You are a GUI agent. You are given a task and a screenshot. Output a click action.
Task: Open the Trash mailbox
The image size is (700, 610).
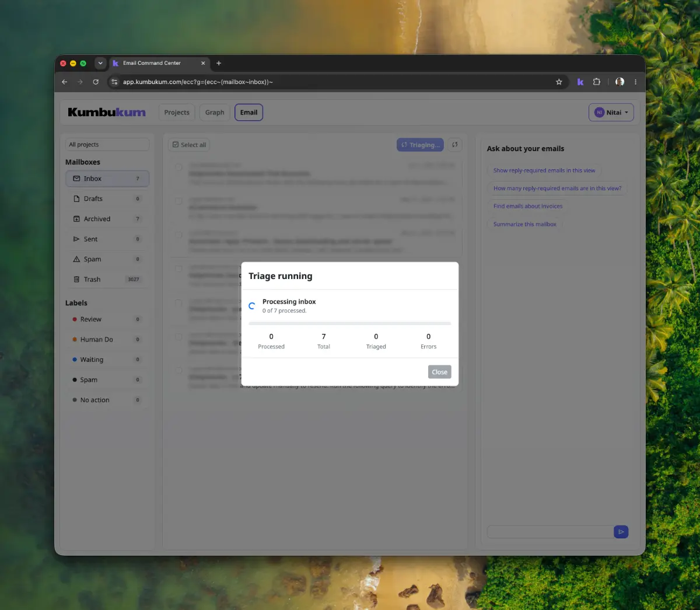(107, 279)
